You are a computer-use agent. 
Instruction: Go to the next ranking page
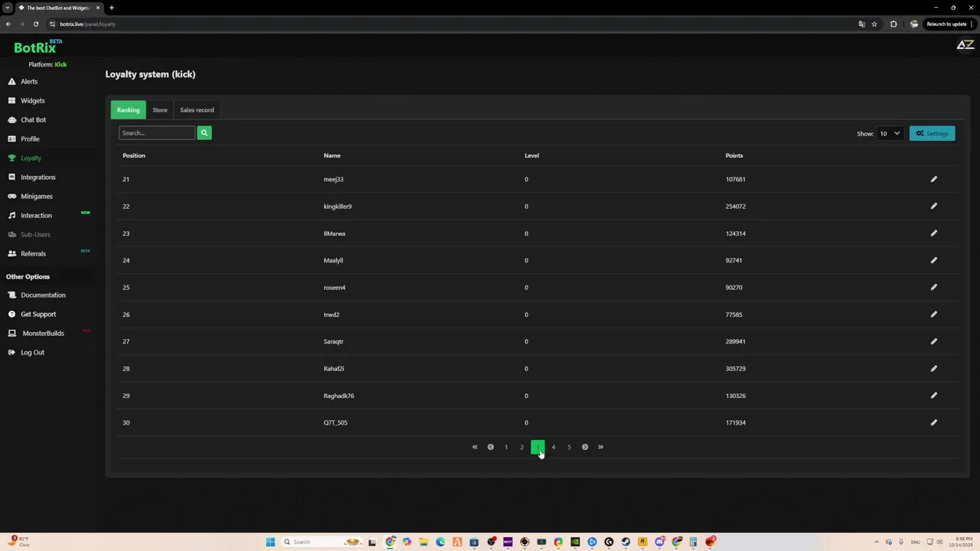[585, 447]
